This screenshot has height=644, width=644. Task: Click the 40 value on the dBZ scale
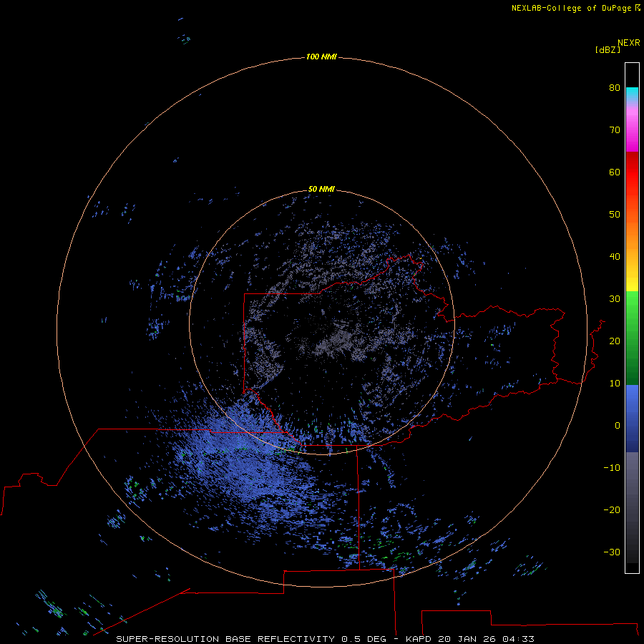[615, 257]
